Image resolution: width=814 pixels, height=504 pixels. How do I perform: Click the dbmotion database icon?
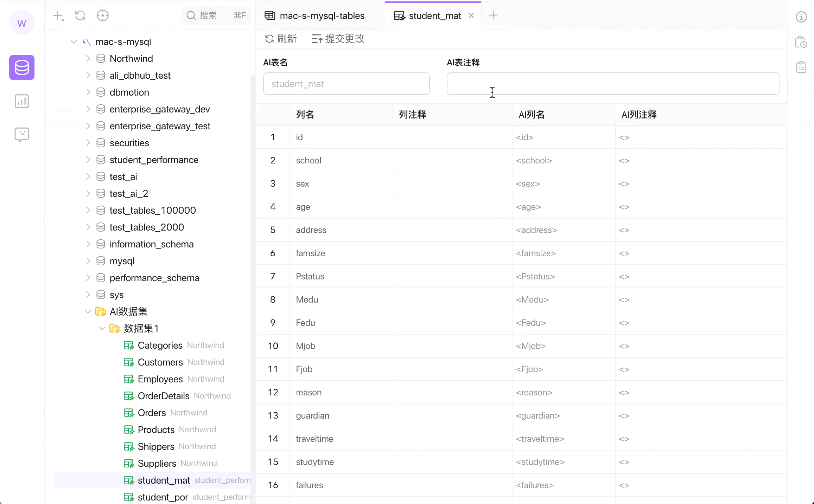click(101, 92)
